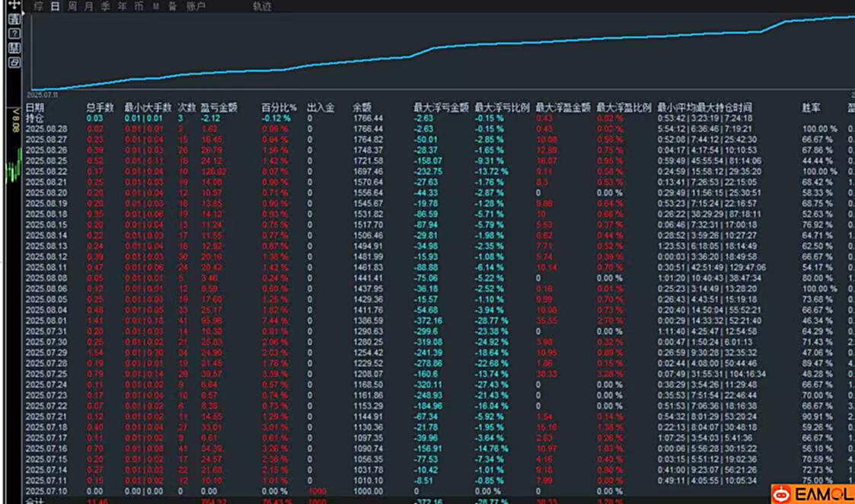Click holding time ending 129:47:06

point(711,267)
